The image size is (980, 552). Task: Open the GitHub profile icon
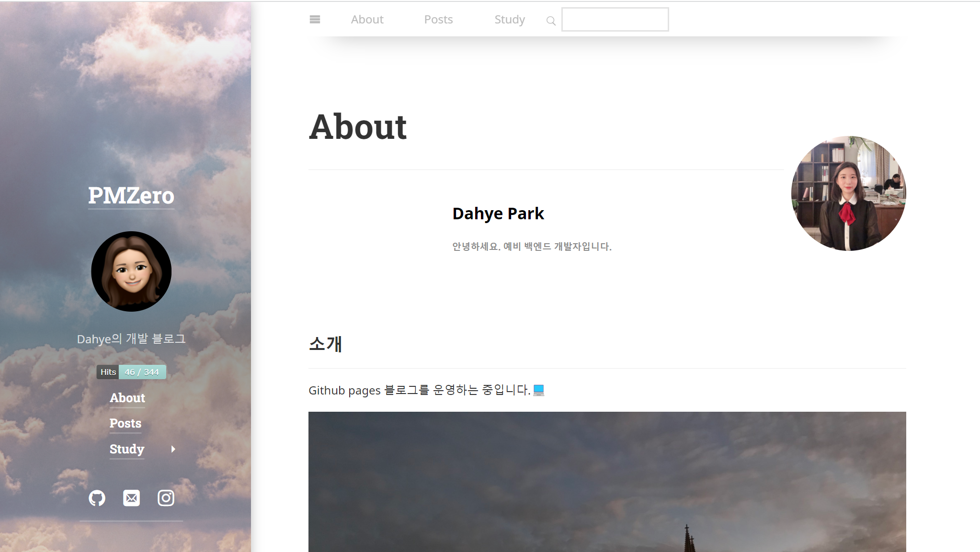pos(97,498)
